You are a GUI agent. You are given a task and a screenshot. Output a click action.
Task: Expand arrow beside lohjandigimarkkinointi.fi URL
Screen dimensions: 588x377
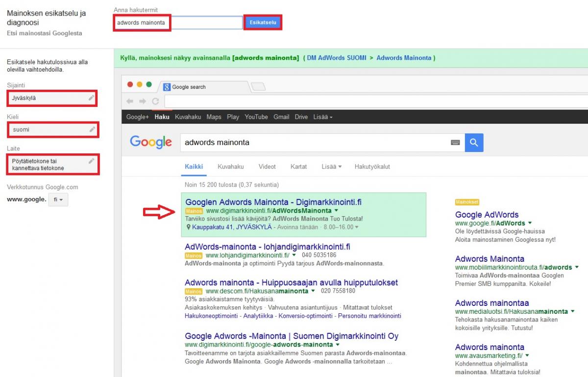point(294,255)
